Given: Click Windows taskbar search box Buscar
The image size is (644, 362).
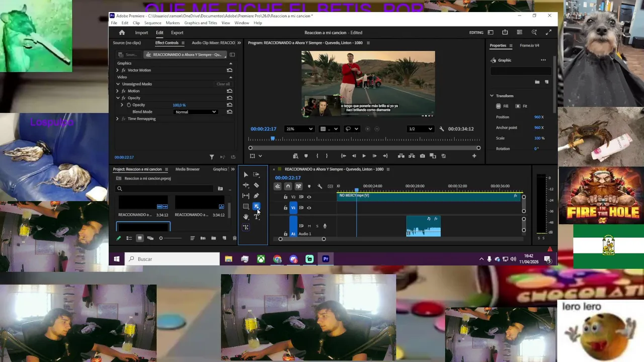Looking at the screenshot, I should pyautogui.click(x=172, y=259).
